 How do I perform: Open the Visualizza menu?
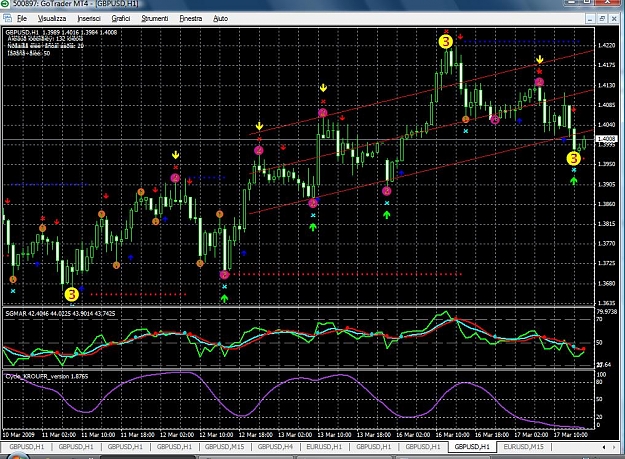coord(52,18)
